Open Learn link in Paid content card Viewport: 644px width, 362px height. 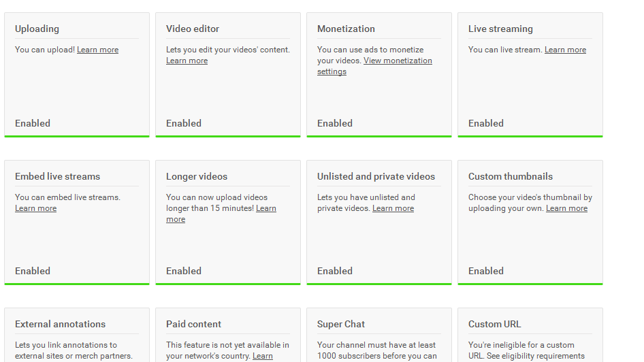(263, 357)
